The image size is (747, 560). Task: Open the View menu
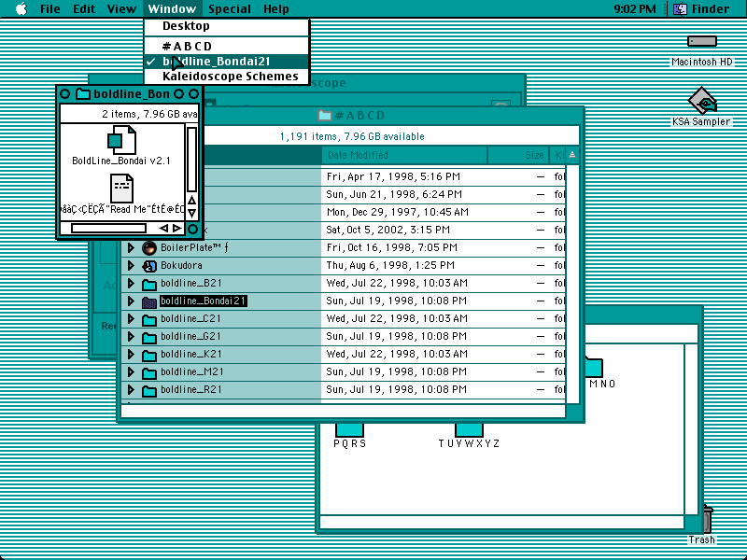point(121,8)
